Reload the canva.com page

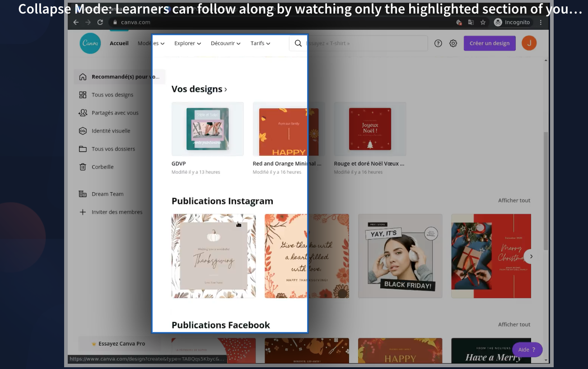[99, 22]
